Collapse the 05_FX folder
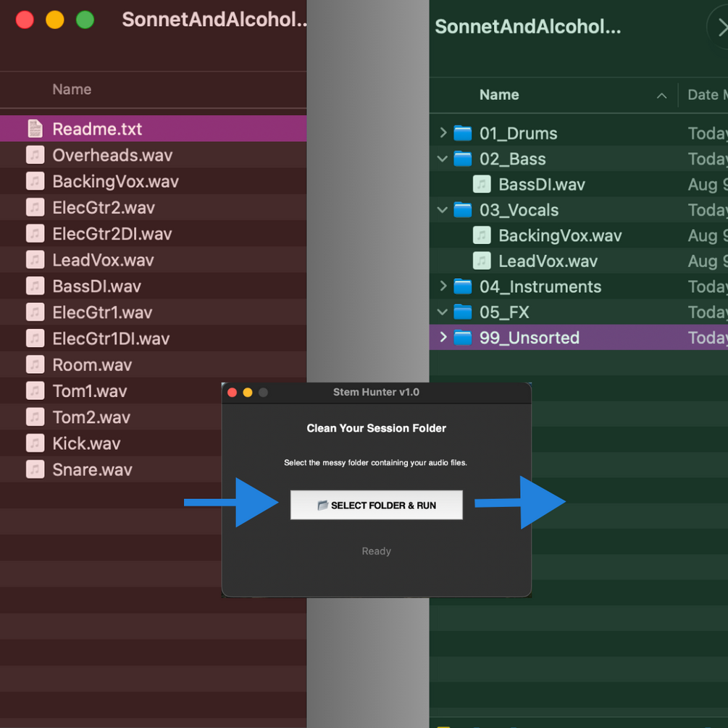The image size is (728, 728). click(443, 312)
